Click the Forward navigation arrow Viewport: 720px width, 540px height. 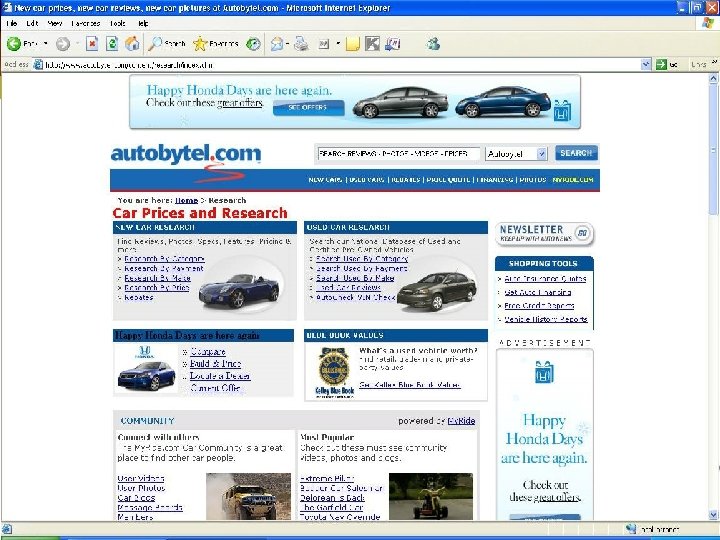63,44
